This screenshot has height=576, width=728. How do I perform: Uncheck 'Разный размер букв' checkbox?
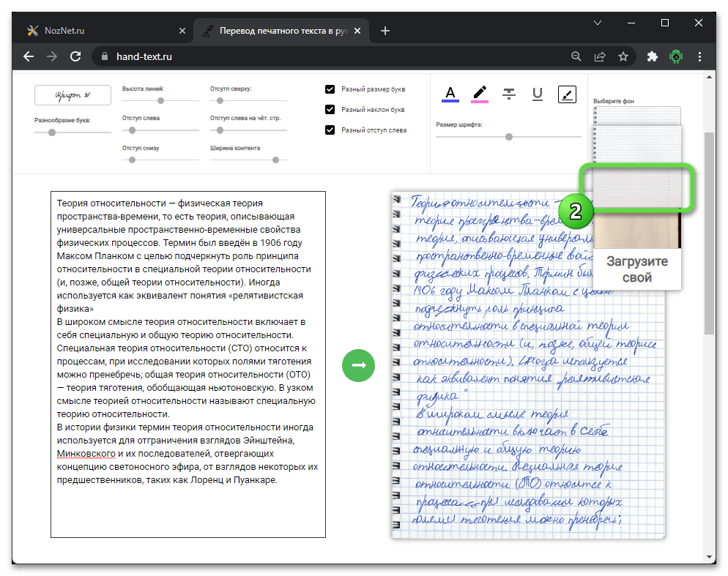point(330,89)
